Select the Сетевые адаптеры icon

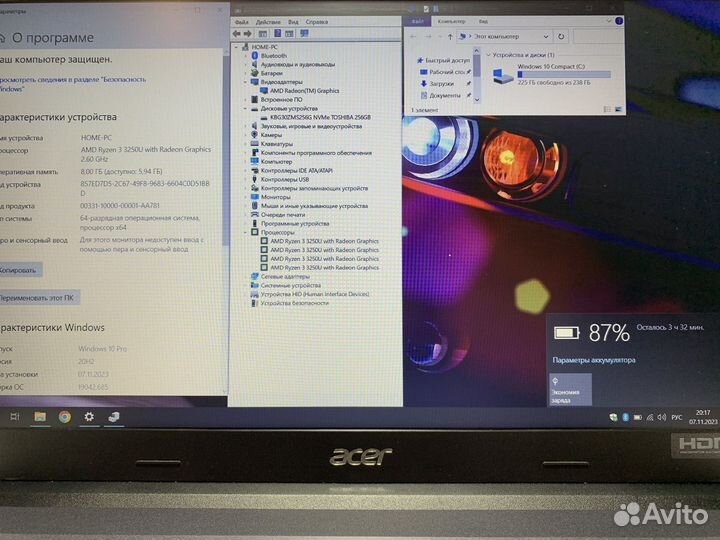[254, 276]
